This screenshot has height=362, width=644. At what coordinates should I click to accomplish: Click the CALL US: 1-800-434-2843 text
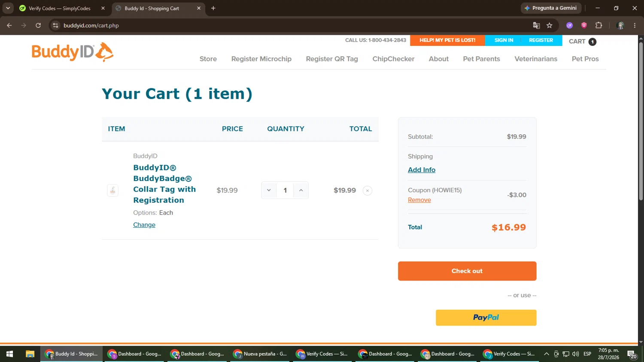click(376, 40)
